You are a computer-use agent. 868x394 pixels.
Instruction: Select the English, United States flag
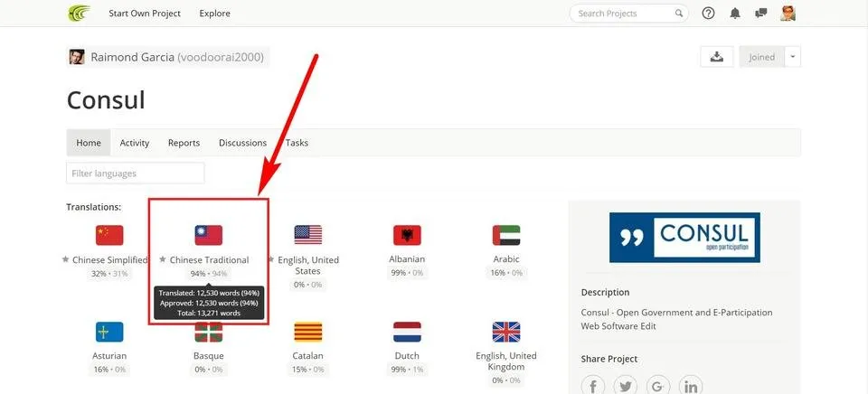pos(307,235)
